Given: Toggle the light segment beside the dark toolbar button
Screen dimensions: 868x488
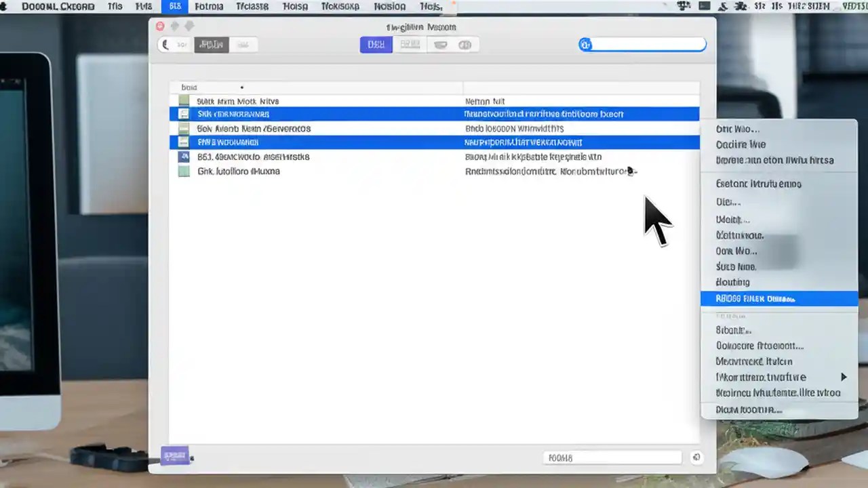Looking at the screenshot, I should click(x=243, y=44).
